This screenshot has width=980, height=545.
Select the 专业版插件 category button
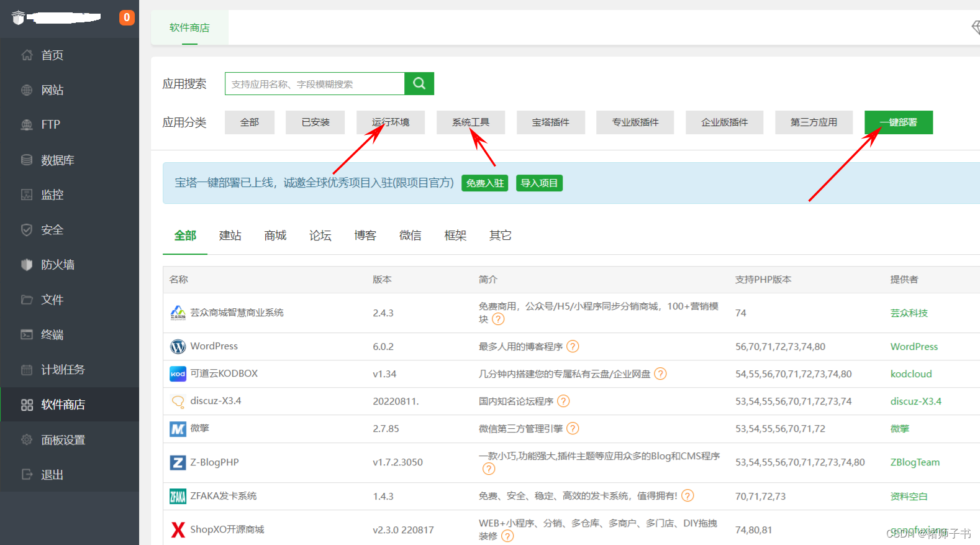click(x=635, y=122)
